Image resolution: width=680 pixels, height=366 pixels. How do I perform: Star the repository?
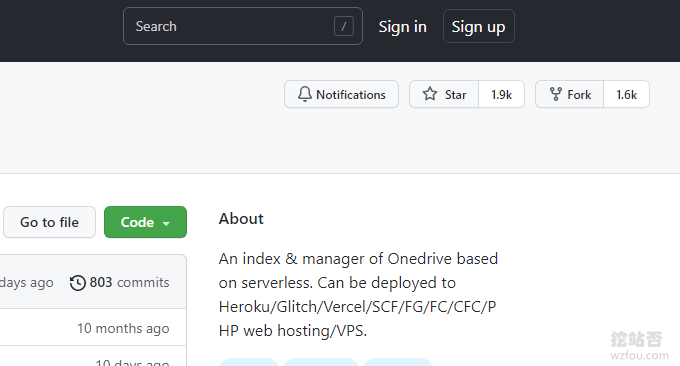pyautogui.click(x=444, y=94)
